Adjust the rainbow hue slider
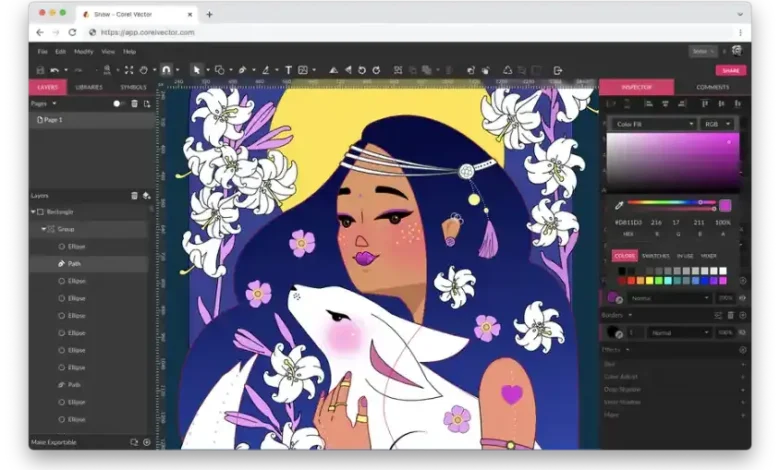The width and height of the screenshot is (780, 470). click(x=672, y=202)
